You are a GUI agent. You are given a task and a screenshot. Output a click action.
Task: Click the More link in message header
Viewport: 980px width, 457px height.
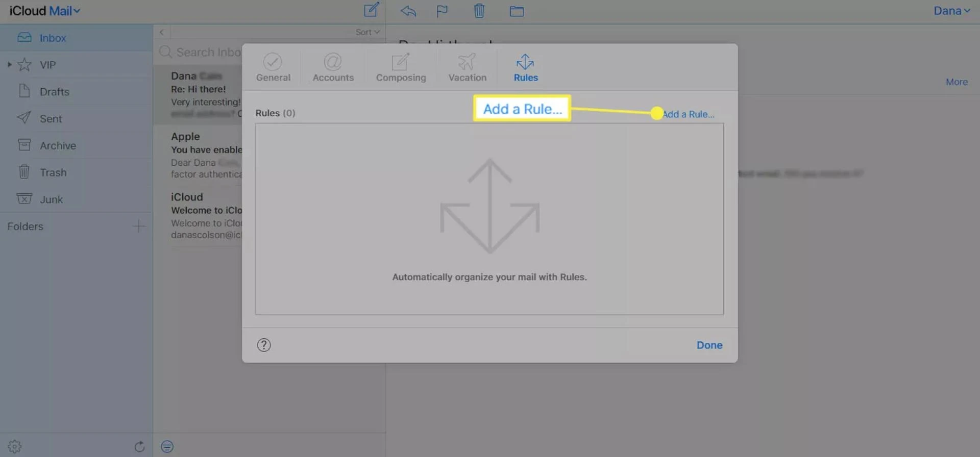click(957, 82)
